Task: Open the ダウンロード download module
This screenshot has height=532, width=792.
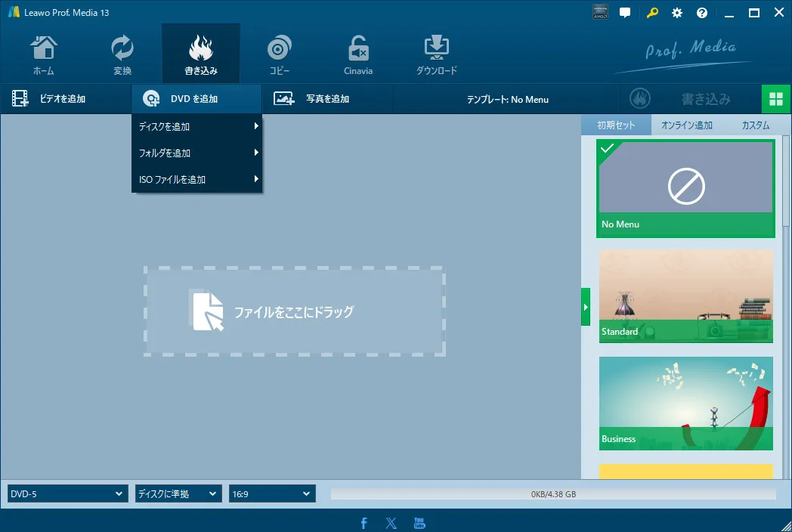Action: tap(436, 54)
